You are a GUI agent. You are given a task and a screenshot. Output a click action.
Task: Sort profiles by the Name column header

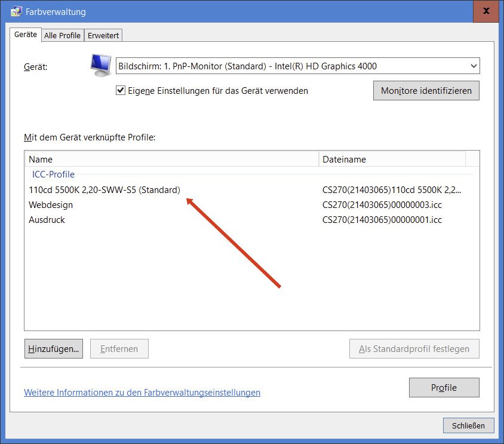point(171,159)
